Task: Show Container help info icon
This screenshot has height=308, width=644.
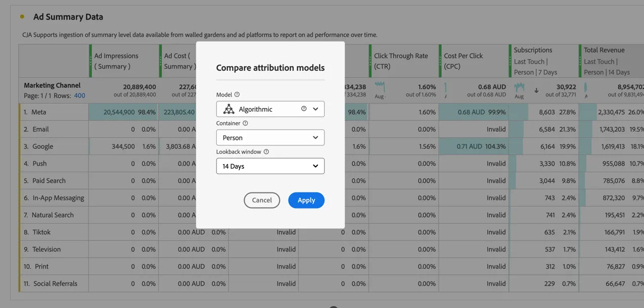Action: click(x=245, y=123)
